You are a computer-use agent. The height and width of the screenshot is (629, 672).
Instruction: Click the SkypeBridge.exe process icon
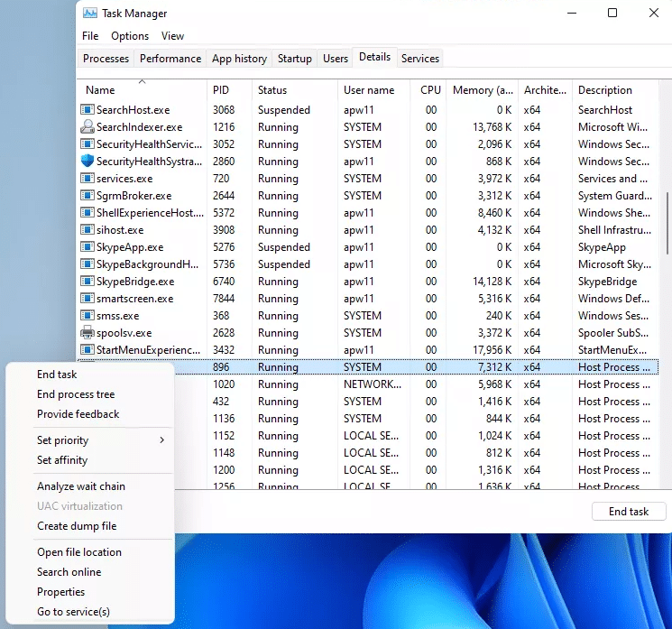point(87,282)
